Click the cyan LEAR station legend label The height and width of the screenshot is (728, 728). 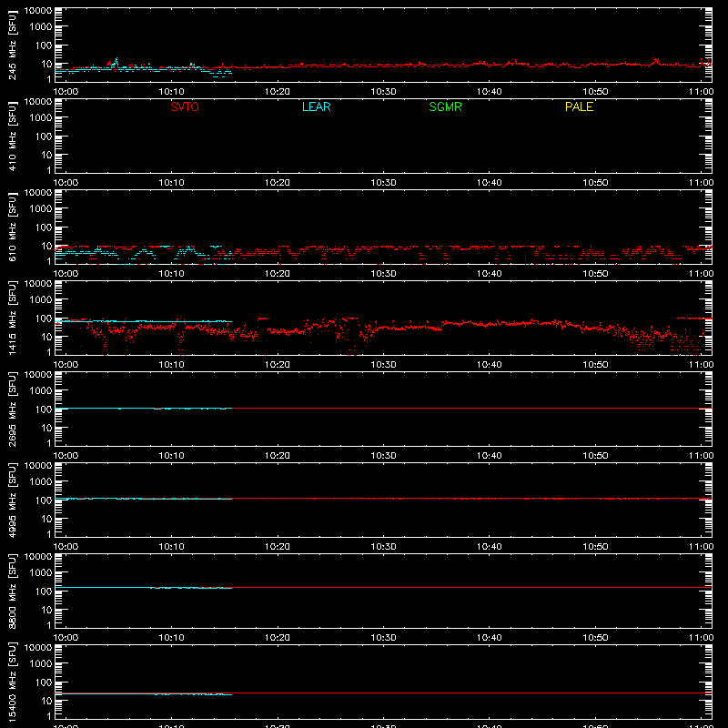click(316, 106)
